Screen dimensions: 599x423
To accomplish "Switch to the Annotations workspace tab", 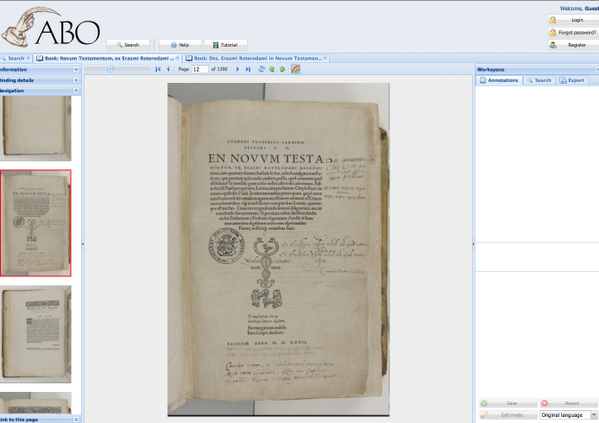I will [x=499, y=80].
